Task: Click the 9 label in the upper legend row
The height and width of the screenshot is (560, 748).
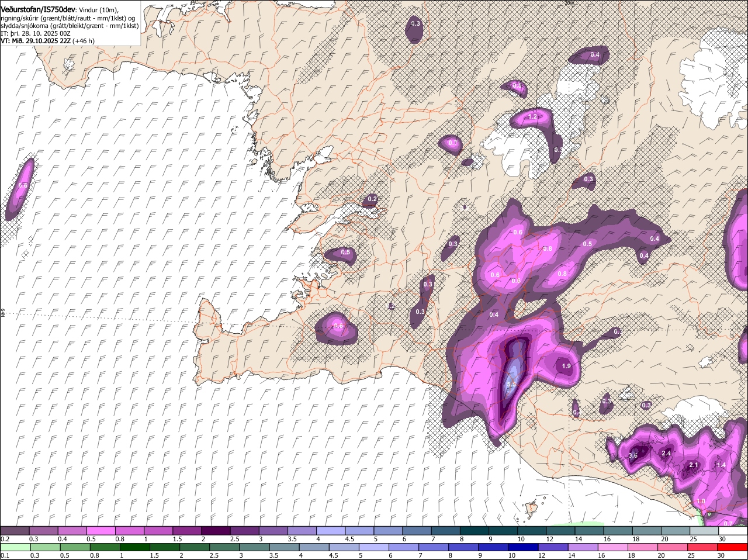Action: [x=491, y=538]
